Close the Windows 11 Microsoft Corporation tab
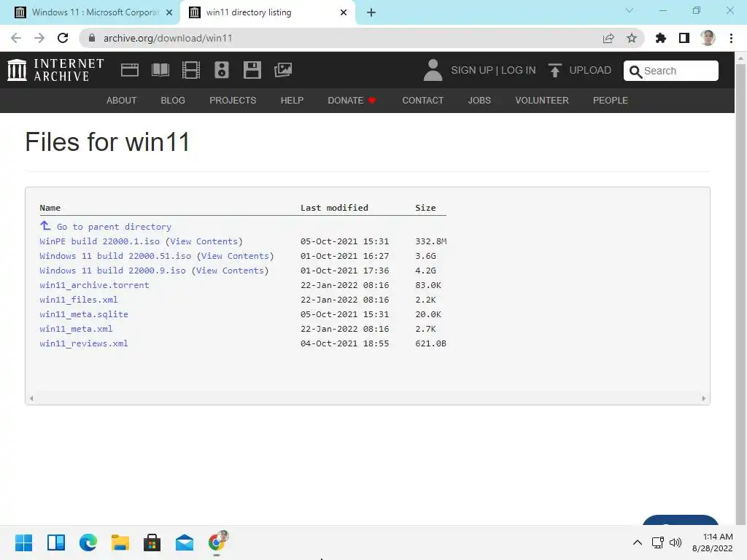The image size is (747, 560). click(x=169, y=12)
